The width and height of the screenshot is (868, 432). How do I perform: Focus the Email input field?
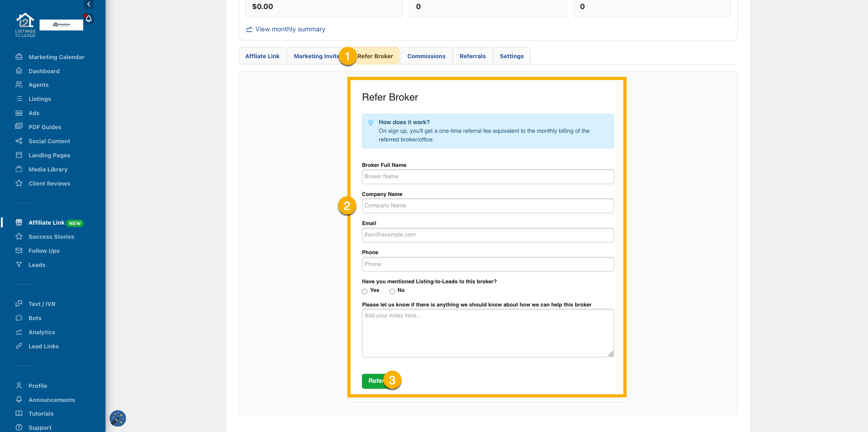point(487,235)
